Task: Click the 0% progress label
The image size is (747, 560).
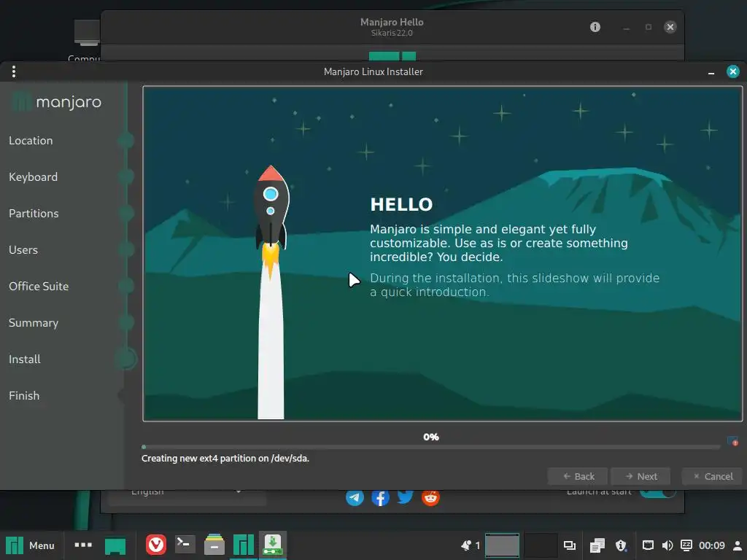Action: click(431, 437)
